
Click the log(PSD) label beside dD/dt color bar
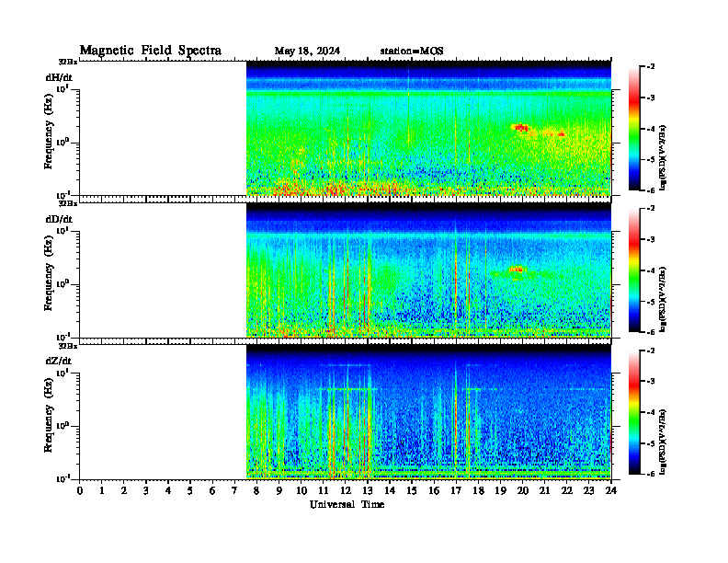pos(663,299)
